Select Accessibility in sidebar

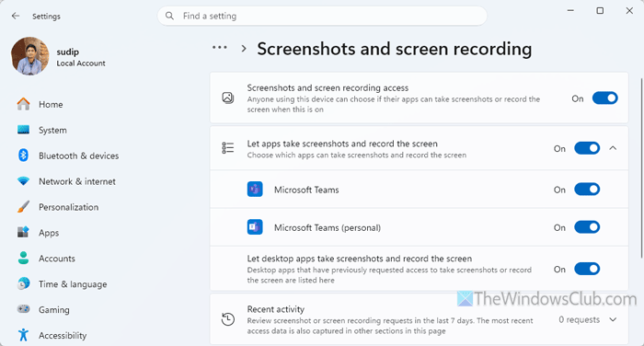[x=63, y=336]
